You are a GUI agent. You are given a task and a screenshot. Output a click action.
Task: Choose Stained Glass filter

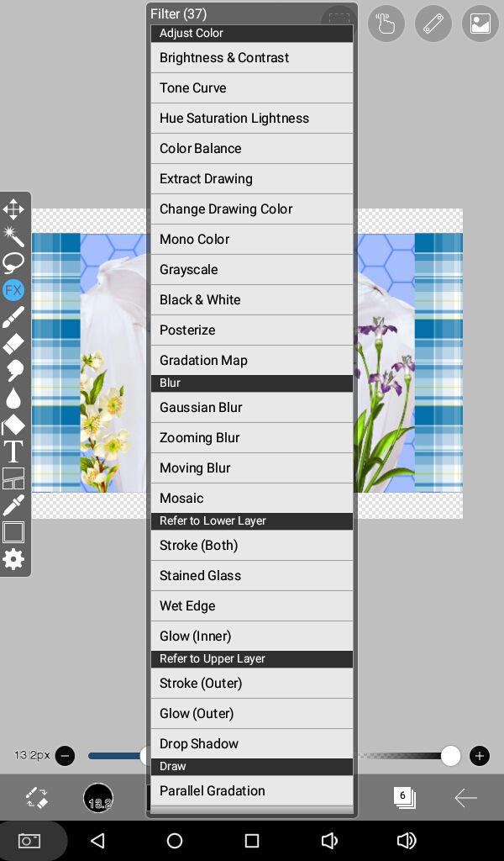[x=252, y=575]
